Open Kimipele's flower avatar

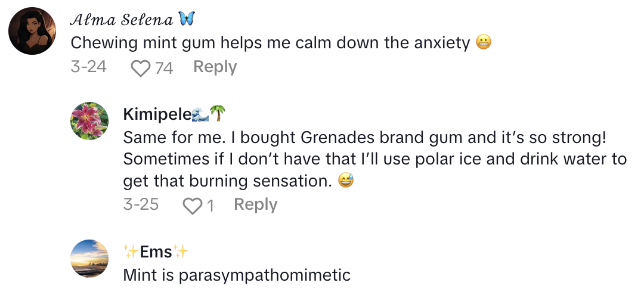89,121
